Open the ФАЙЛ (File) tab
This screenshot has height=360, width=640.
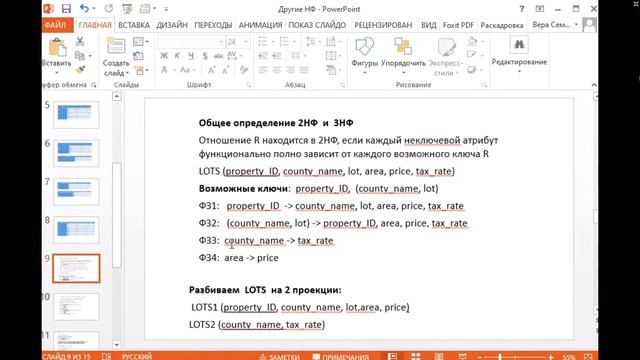56,25
